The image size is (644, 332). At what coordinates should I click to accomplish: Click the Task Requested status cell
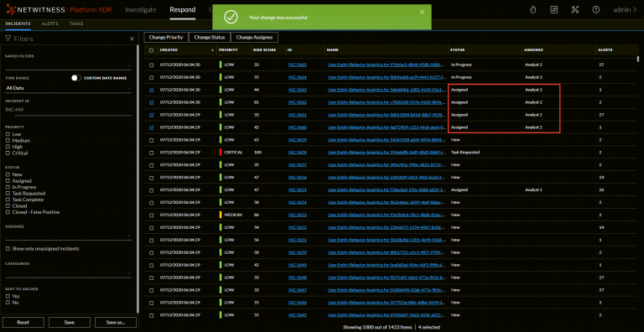click(465, 153)
